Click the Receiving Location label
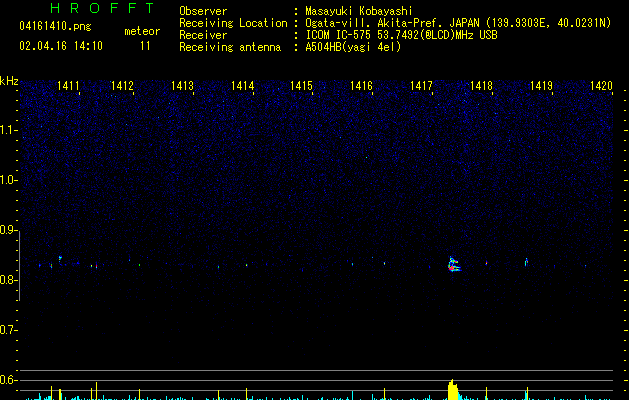Viewport: 629px width, 400px height. [x=233, y=23]
